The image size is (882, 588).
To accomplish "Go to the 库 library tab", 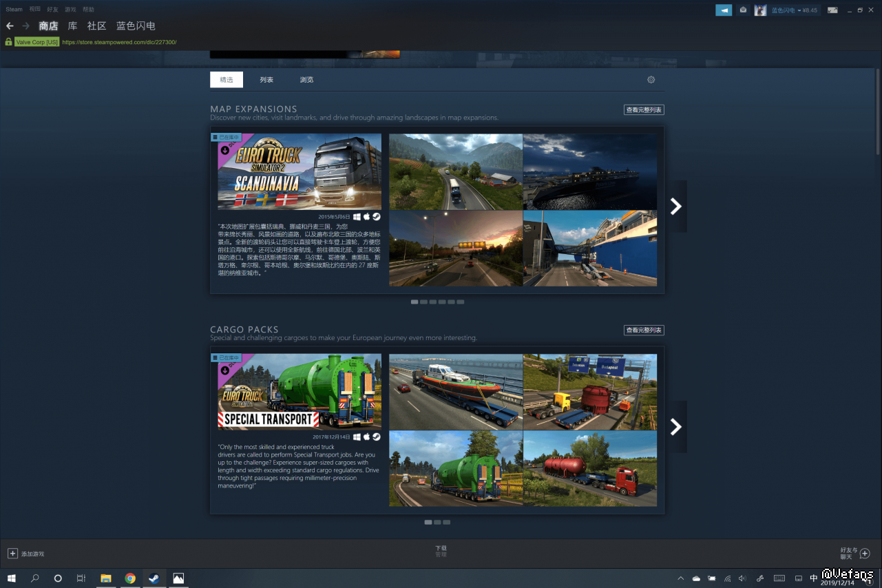I will (x=72, y=25).
